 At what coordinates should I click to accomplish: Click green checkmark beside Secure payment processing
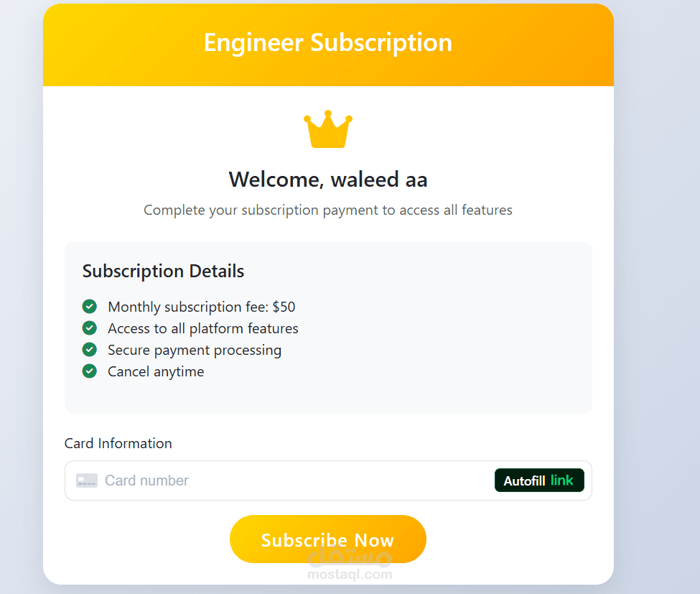pos(90,349)
